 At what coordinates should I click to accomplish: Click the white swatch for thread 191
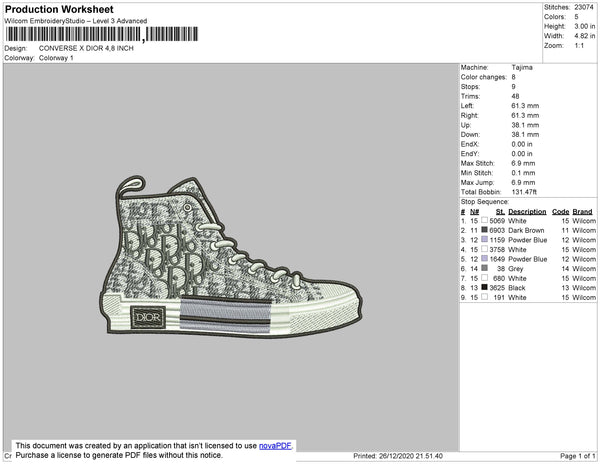pyautogui.click(x=484, y=297)
